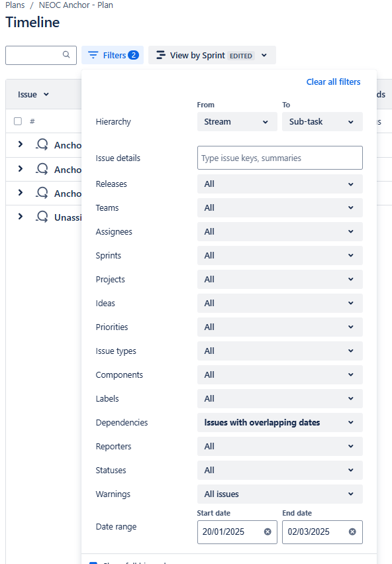The image size is (392, 564).
Task: Focus the Issue details text field
Action: pos(280,158)
